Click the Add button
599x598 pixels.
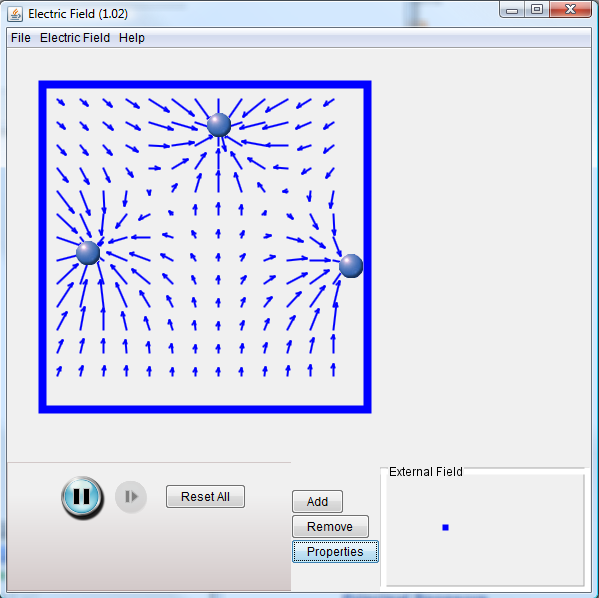[x=317, y=501]
